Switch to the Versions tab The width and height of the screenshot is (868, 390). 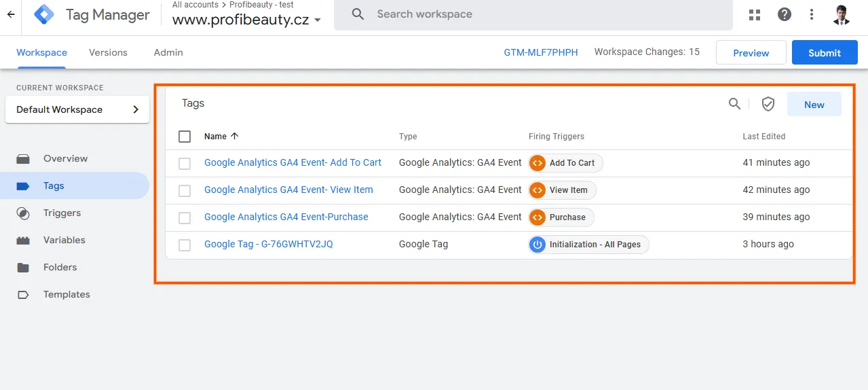108,52
